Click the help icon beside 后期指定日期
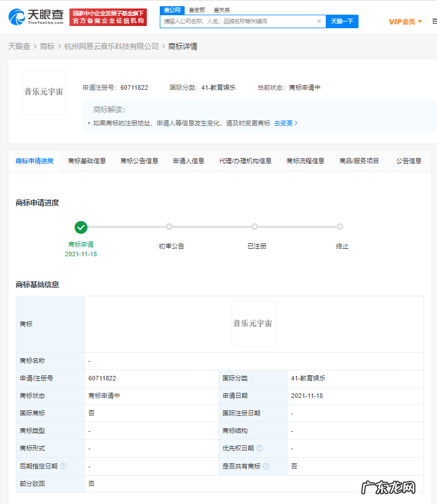The width and height of the screenshot is (437, 504). point(63,466)
